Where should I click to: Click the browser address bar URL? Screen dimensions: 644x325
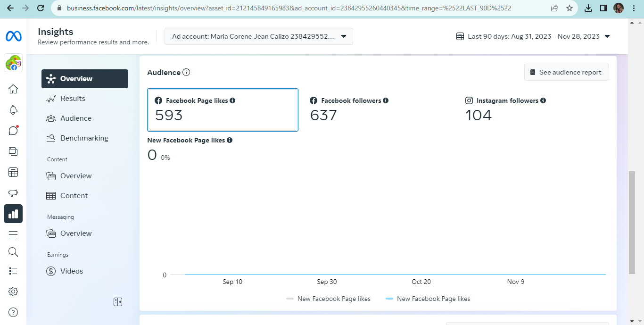pyautogui.click(x=289, y=8)
